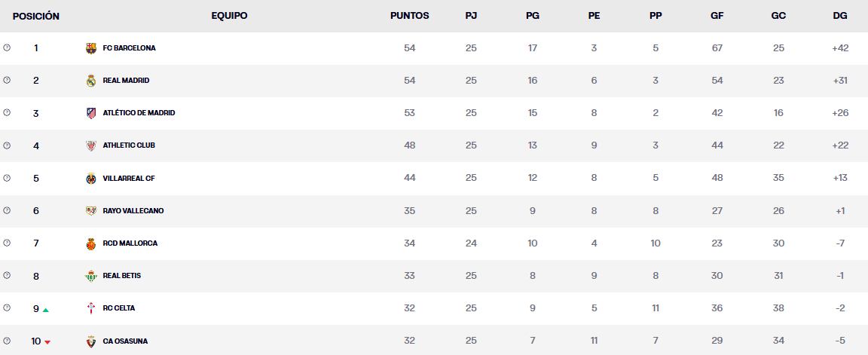The image size is (868, 355).
Task: Expand info circle for position 5 row
Action: click(x=7, y=178)
